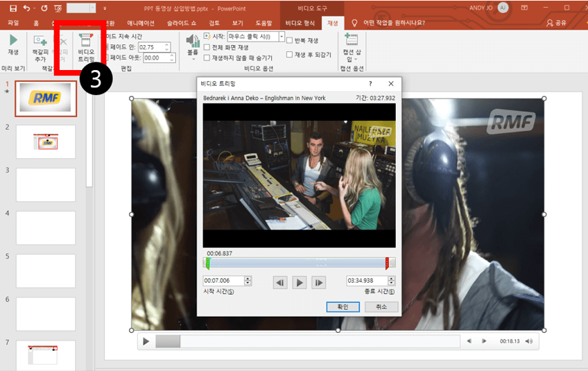Switch to the 애니메이션 tab
588x371 pixels.
[x=141, y=23]
